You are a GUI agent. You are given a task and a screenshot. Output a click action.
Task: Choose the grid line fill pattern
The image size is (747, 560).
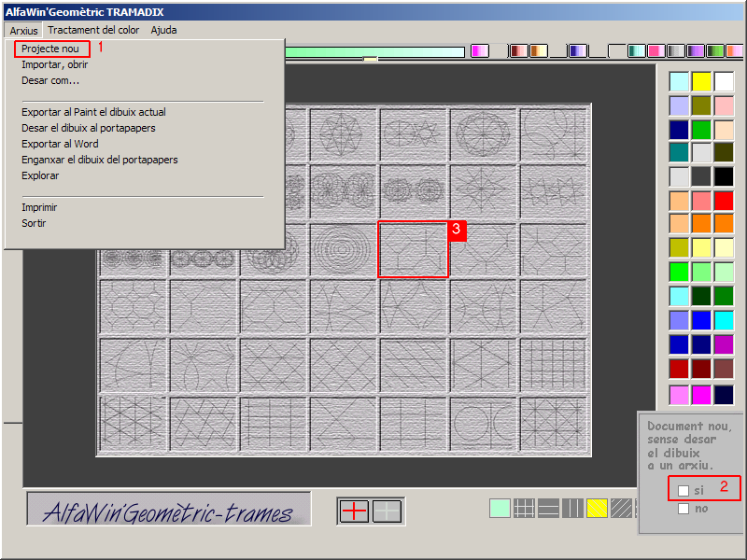[524, 508]
